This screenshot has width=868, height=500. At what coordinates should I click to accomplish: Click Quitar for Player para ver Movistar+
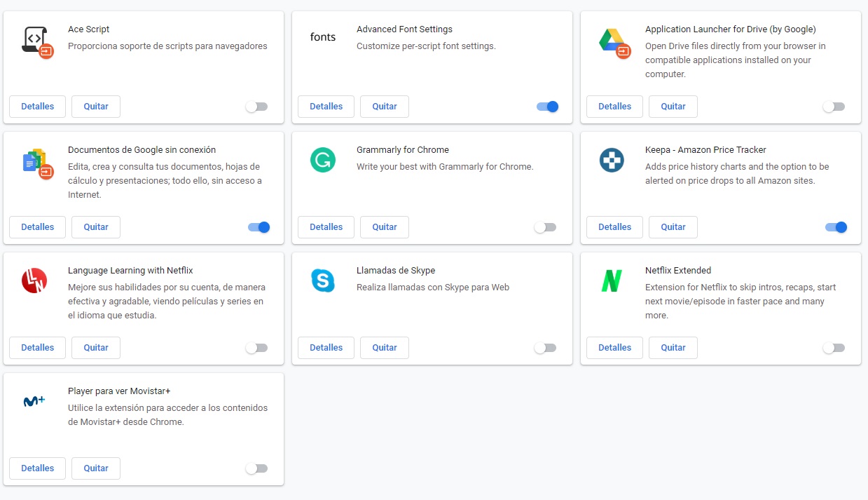pyautogui.click(x=96, y=468)
